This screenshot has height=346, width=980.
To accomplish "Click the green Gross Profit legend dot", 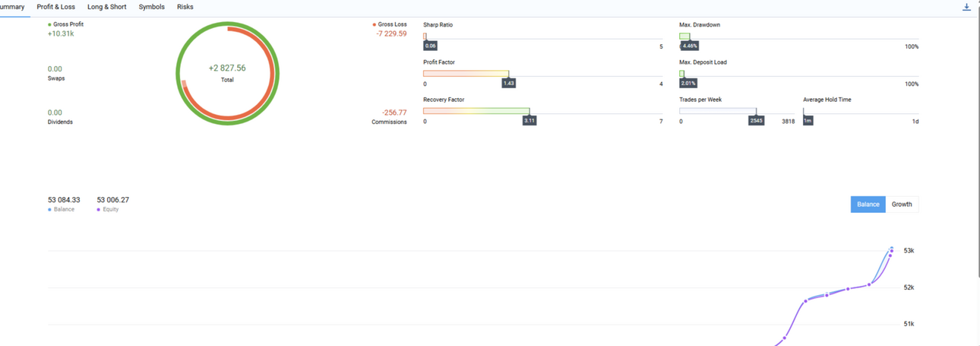I will pos(49,25).
